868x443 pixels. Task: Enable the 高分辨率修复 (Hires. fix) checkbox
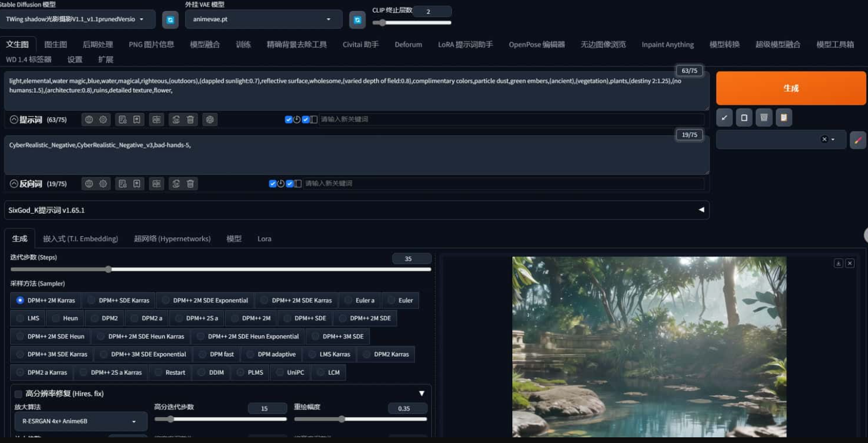(x=18, y=394)
